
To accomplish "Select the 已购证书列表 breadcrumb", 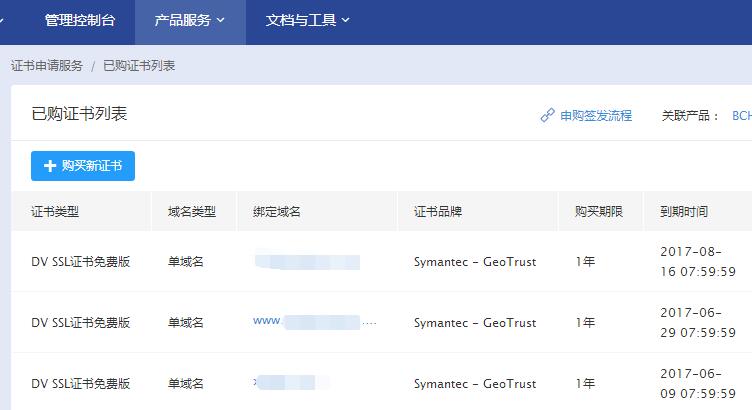I will [x=139, y=66].
